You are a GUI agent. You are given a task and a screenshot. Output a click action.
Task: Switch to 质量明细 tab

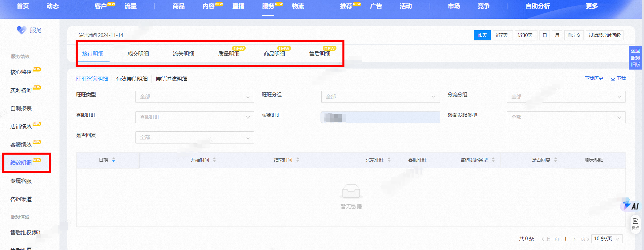(x=229, y=54)
